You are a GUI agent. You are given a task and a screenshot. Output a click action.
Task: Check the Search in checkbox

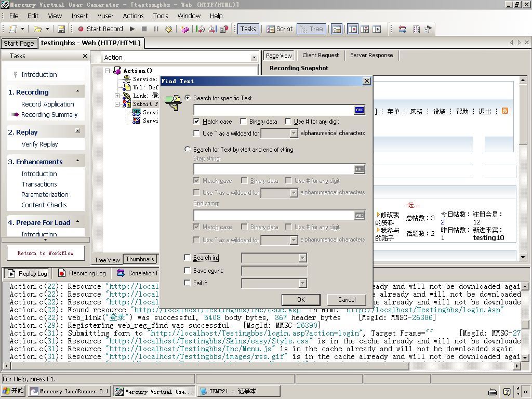(x=187, y=258)
